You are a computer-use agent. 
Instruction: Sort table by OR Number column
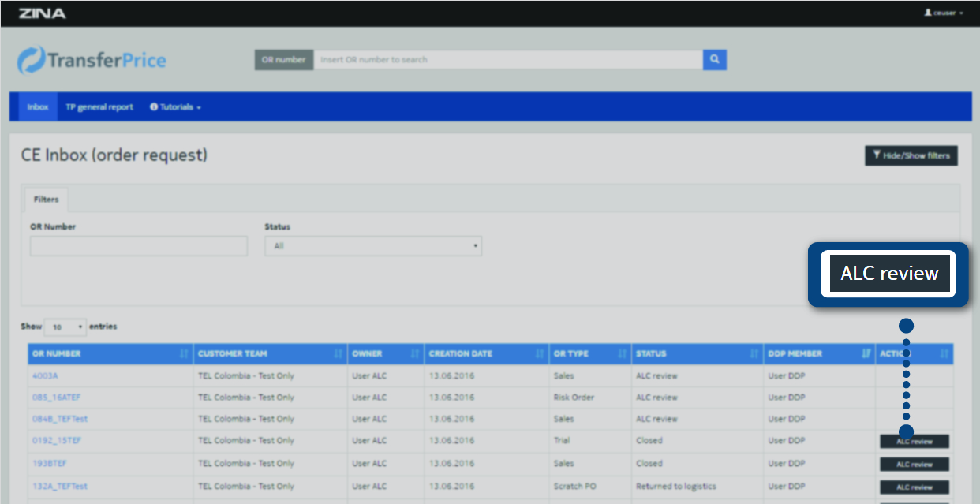pyautogui.click(x=110, y=354)
